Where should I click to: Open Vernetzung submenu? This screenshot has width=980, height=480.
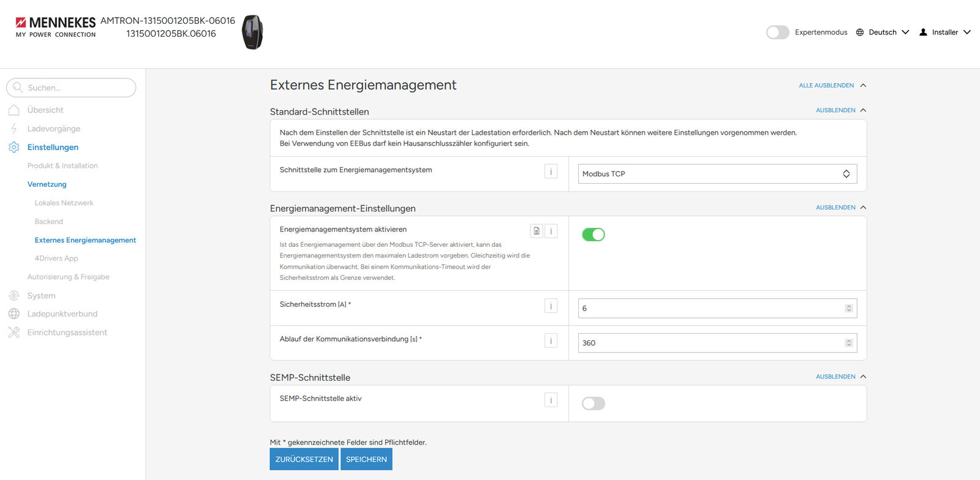click(x=47, y=184)
